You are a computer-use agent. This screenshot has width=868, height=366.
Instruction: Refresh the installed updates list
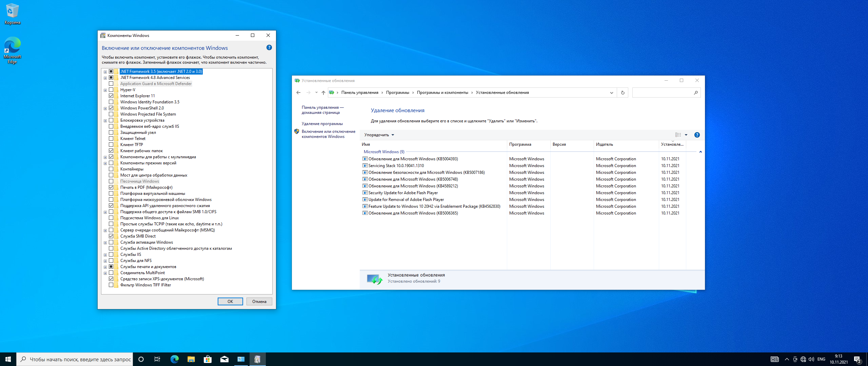[623, 93]
